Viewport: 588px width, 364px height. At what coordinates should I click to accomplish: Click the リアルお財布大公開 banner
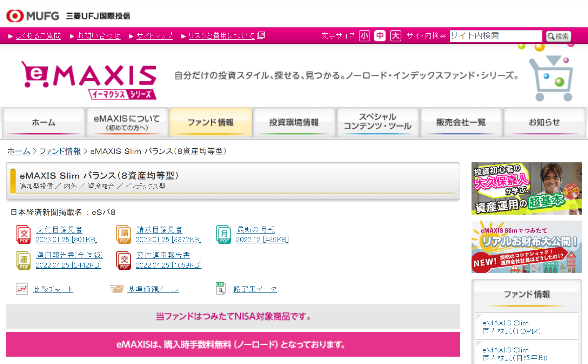coord(527,247)
